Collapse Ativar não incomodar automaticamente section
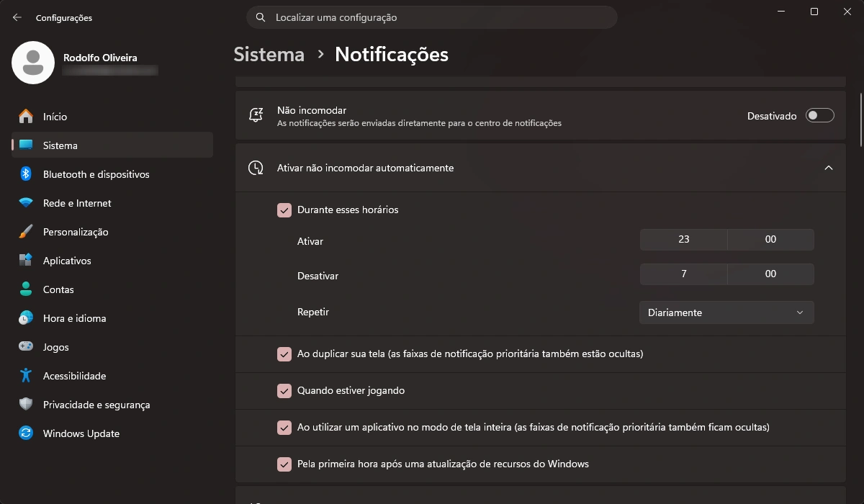864x504 pixels. coord(827,166)
